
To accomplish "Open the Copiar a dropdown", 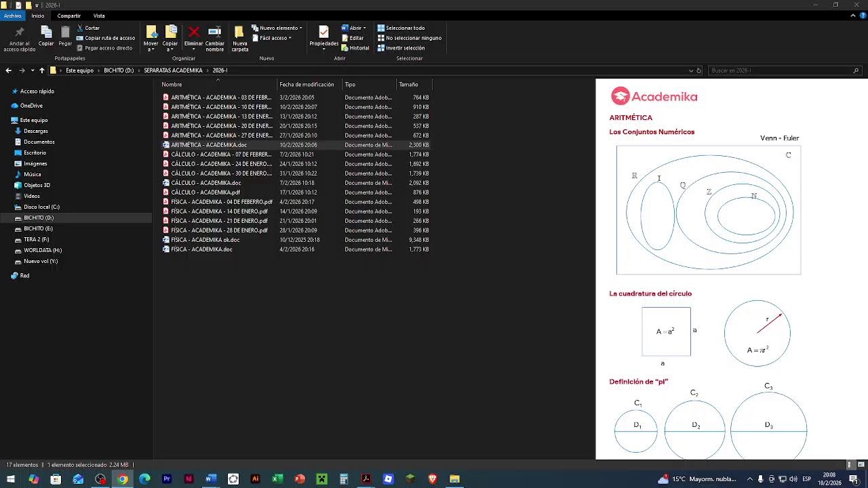I will point(170,38).
